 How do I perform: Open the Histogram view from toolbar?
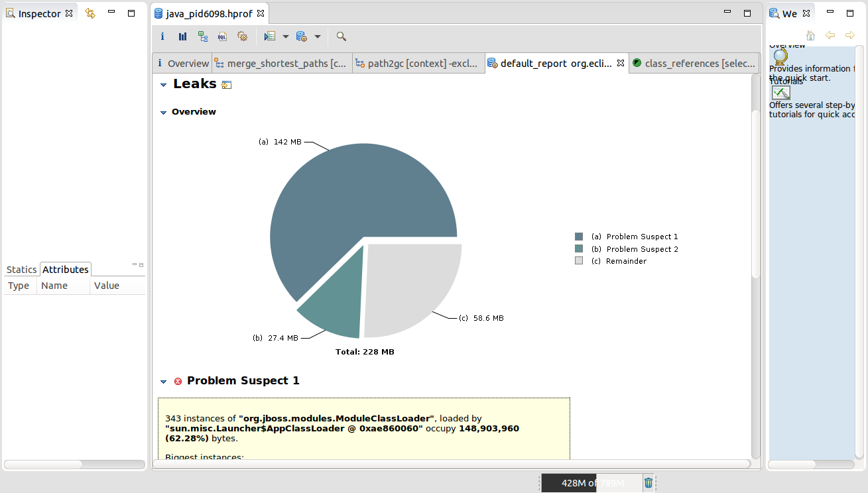pyautogui.click(x=182, y=36)
